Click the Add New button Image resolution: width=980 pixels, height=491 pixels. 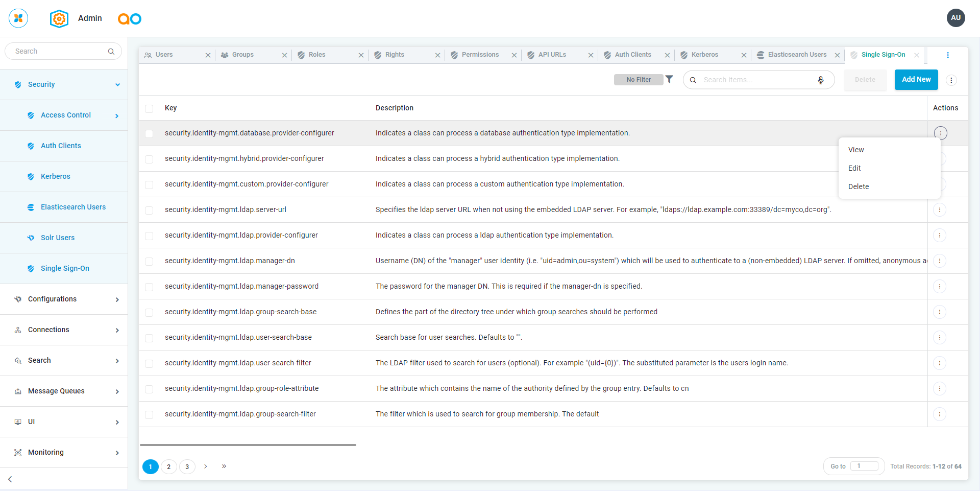point(916,80)
